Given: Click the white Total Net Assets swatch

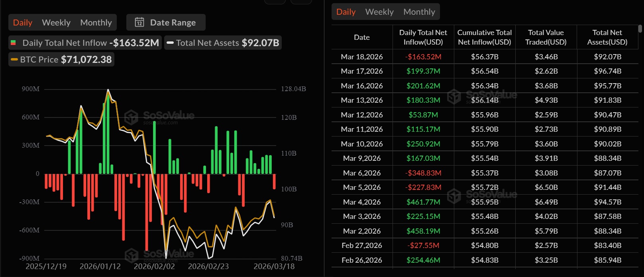Looking at the screenshot, I should [170, 43].
